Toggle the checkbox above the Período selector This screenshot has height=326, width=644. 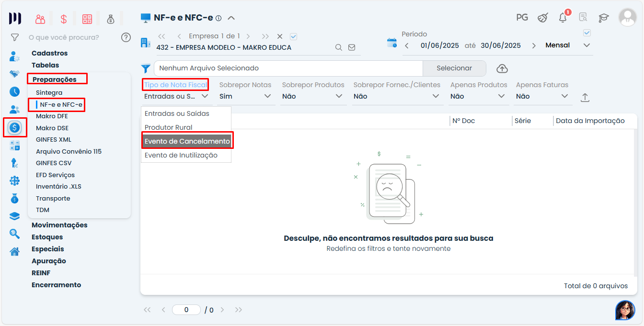point(587,33)
